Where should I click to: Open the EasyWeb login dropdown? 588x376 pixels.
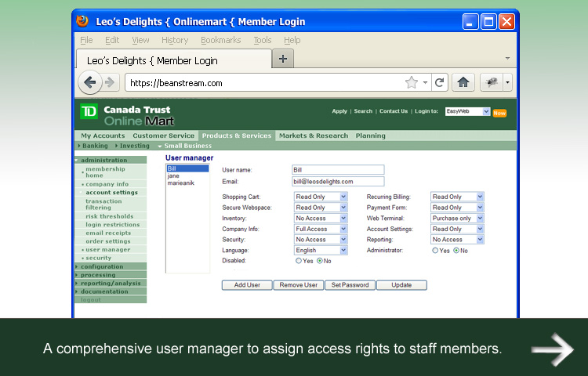pos(467,111)
